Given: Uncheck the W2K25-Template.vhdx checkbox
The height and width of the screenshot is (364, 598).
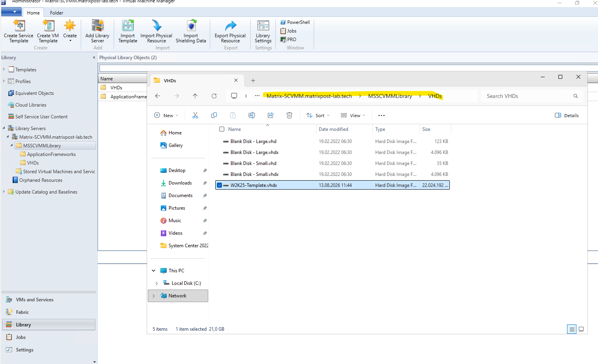Looking at the screenshot, I should [220, 185].
